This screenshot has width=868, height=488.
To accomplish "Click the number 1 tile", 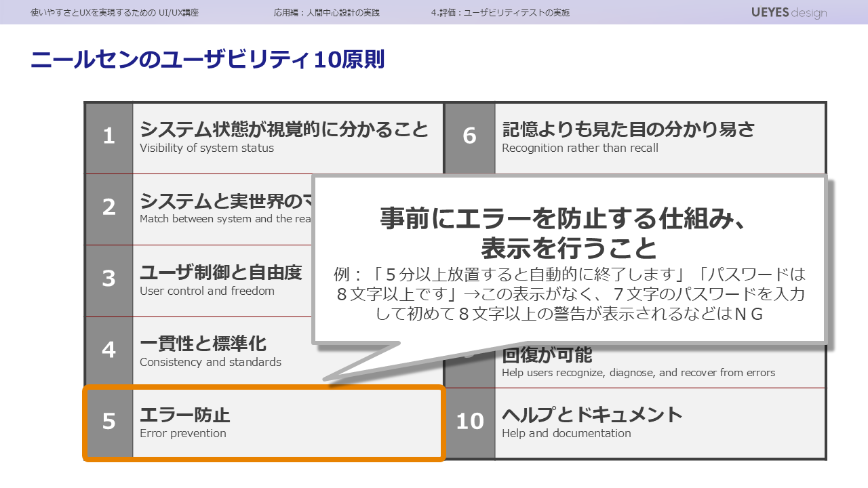I will tap(109, 137).
